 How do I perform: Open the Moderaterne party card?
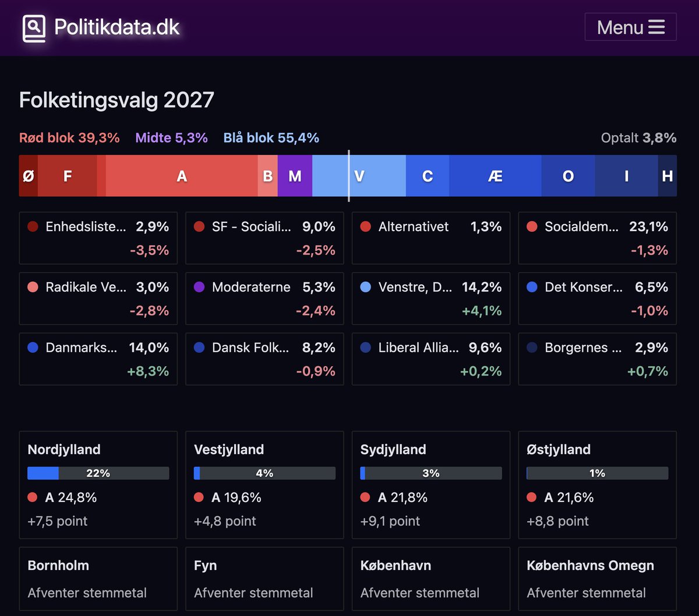pos(264,299)
